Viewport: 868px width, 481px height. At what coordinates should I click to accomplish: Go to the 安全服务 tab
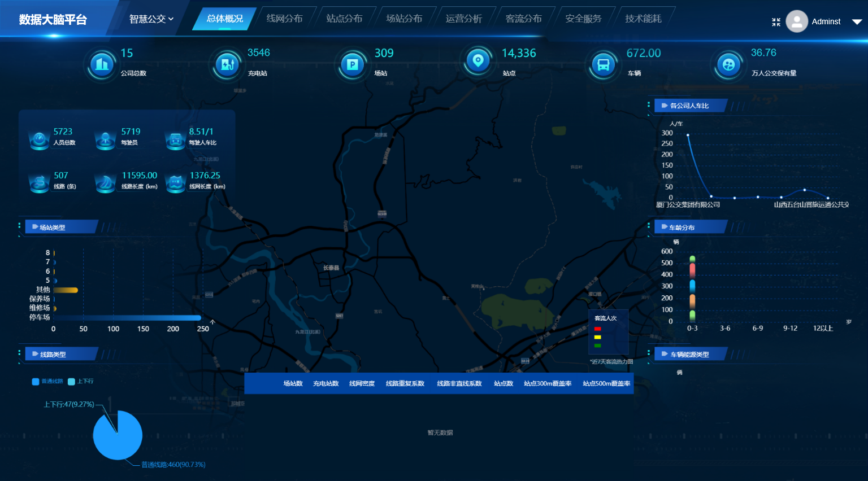coord(583,19)
